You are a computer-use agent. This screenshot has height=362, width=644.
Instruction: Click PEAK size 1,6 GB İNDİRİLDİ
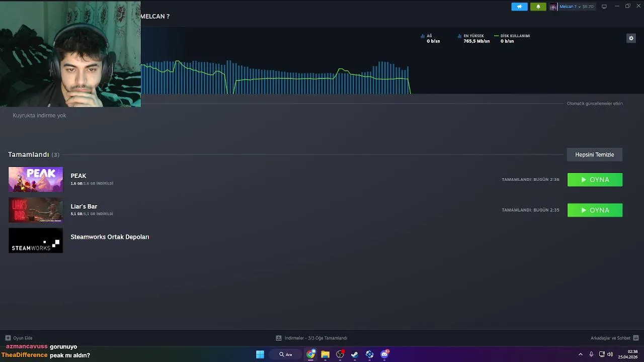tap(92, 184)
